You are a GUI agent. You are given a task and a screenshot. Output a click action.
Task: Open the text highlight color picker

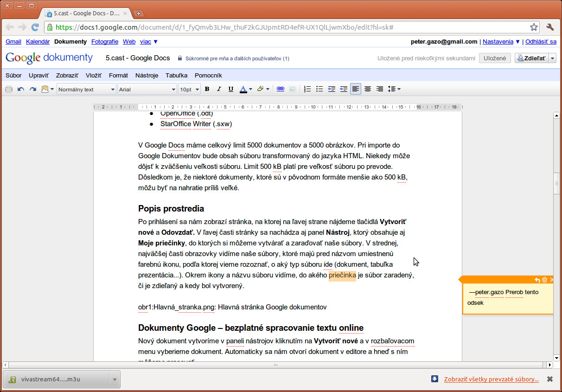coord(263,89)
